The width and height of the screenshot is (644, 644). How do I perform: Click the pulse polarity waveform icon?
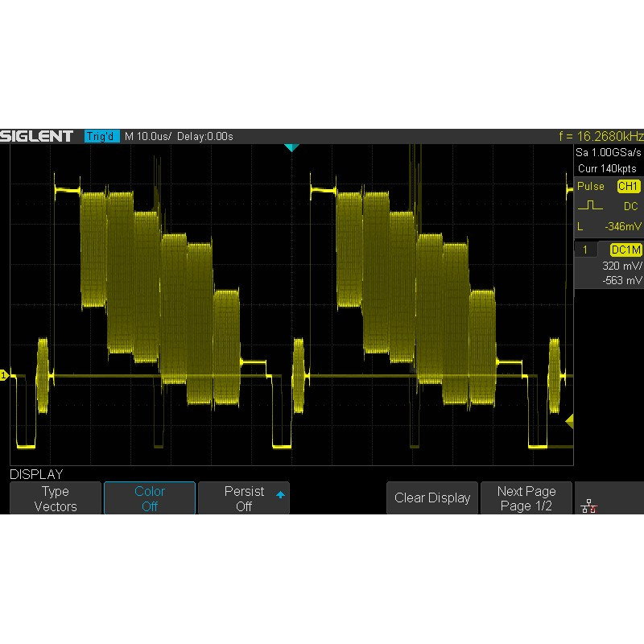[x=589, y=206]
